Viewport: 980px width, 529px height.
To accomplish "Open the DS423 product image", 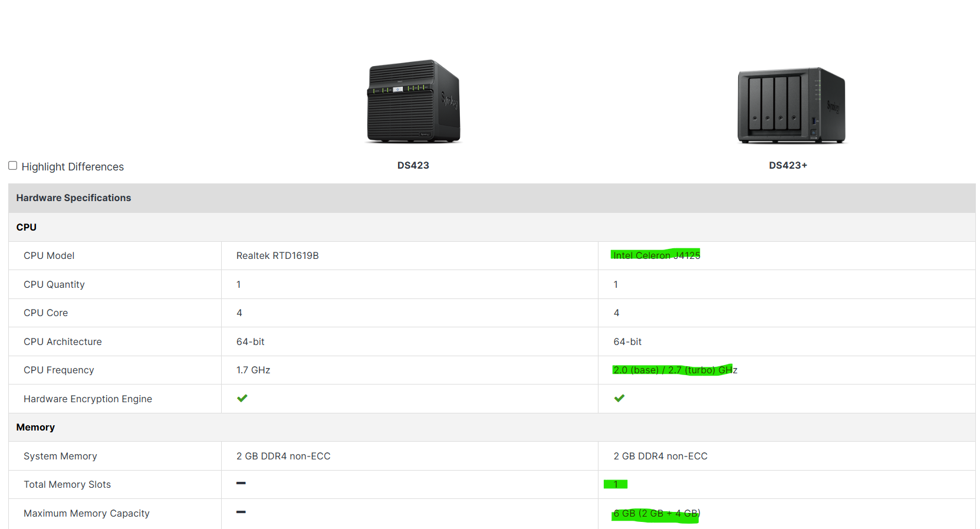I will (x=413, y=101).
